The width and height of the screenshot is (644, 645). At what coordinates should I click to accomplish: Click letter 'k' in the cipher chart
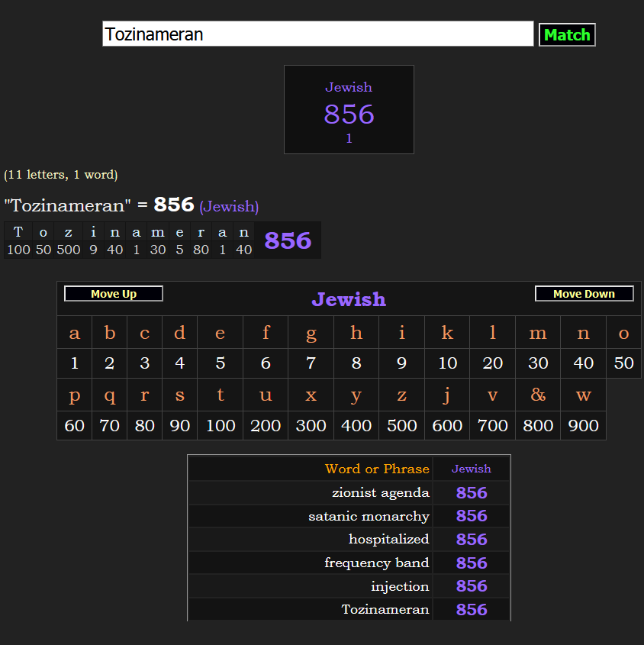point(447,332)
